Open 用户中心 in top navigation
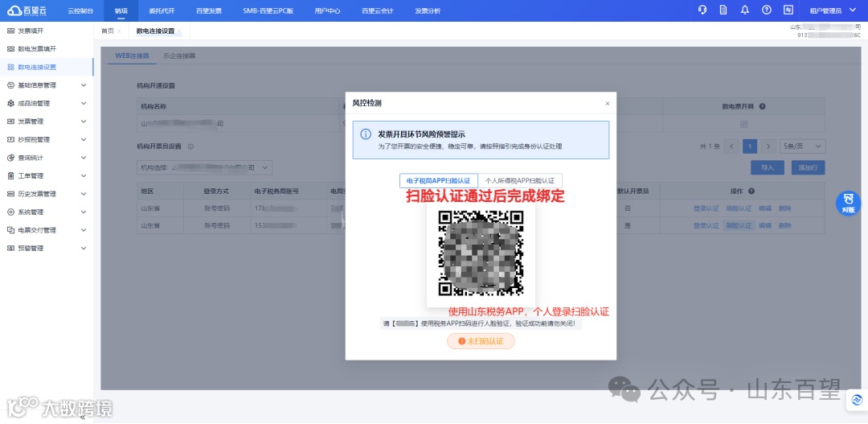Viewport: 868px width, 424px height. pos(327,10)
